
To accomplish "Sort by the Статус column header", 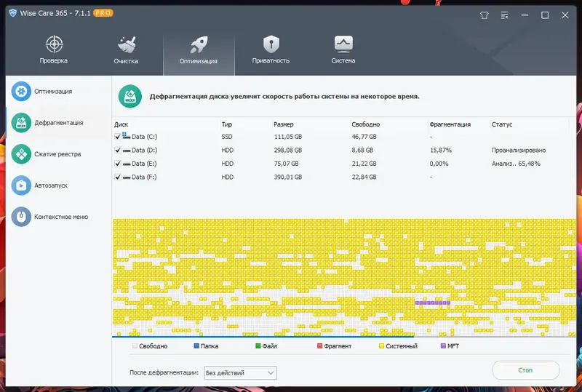I will pos(502,124).
